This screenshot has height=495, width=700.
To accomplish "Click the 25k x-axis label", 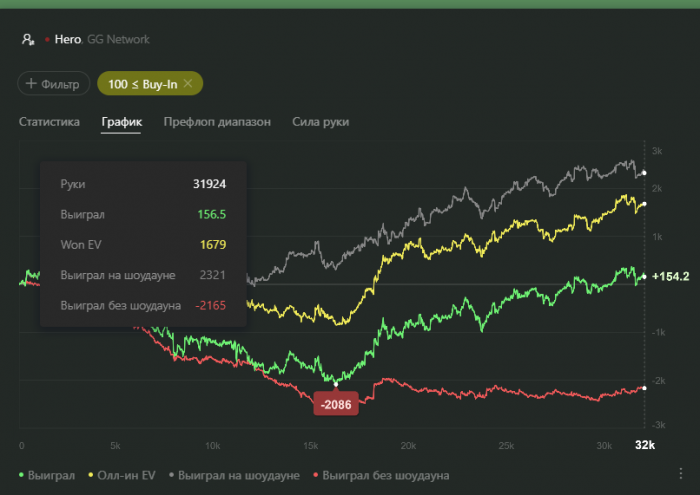I will pyautogui.click(x=506, y=445).
